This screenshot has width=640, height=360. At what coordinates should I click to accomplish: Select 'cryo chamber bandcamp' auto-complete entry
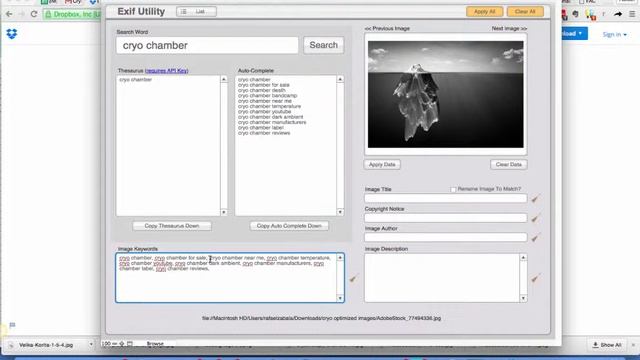[x=267, y=96]
